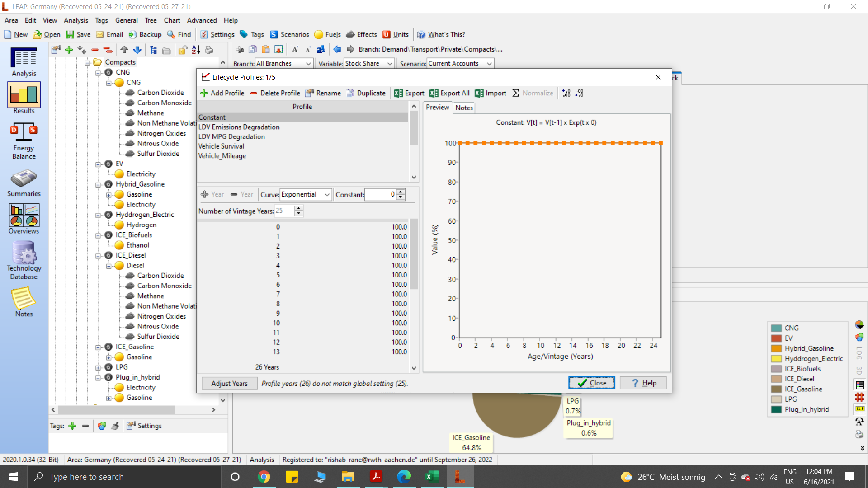Viewport: 868px width, 488px height.
Task: Click Delete Profile in lifecycle dialog
Action: click(275, 93)
